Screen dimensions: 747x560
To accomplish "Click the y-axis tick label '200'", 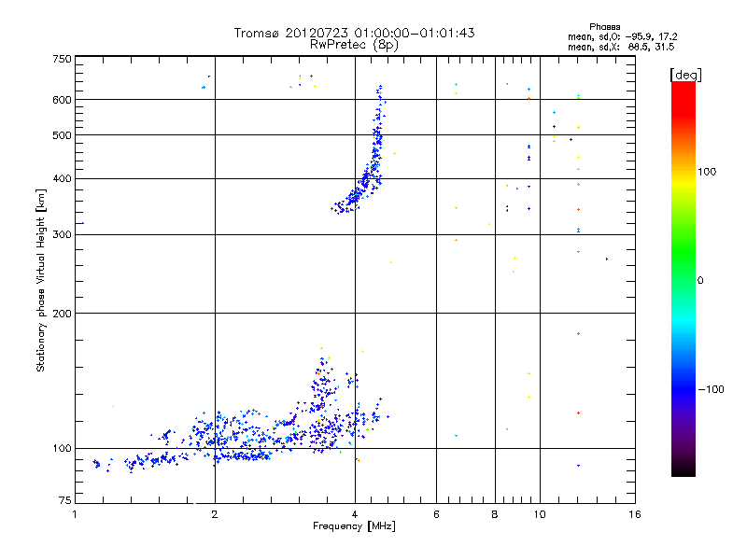I will (62, 314).
